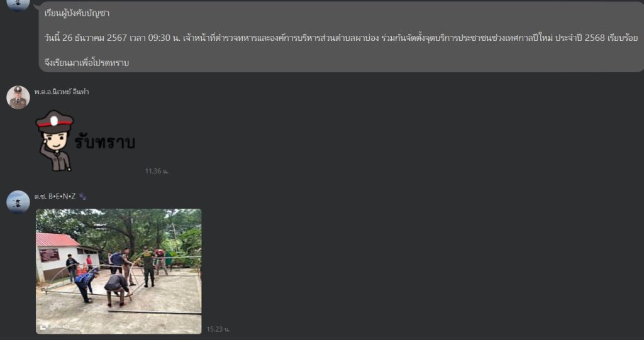Click the เรียนผู้บังคับบัญชา greeting line
The height and width of the screenshot is (340, 644).
(x=77, y=13)
